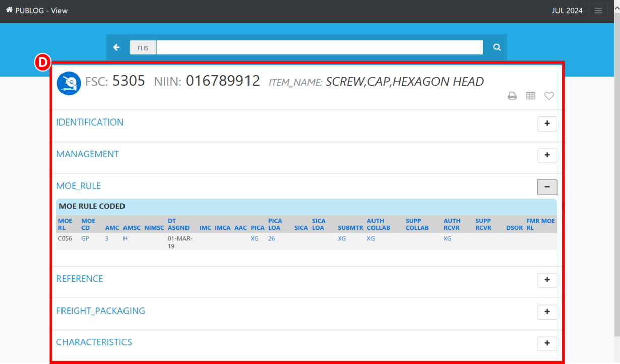Screen dimensions: 620x364
Task: Focus the FLIS search text field
Action: (320, 47)
